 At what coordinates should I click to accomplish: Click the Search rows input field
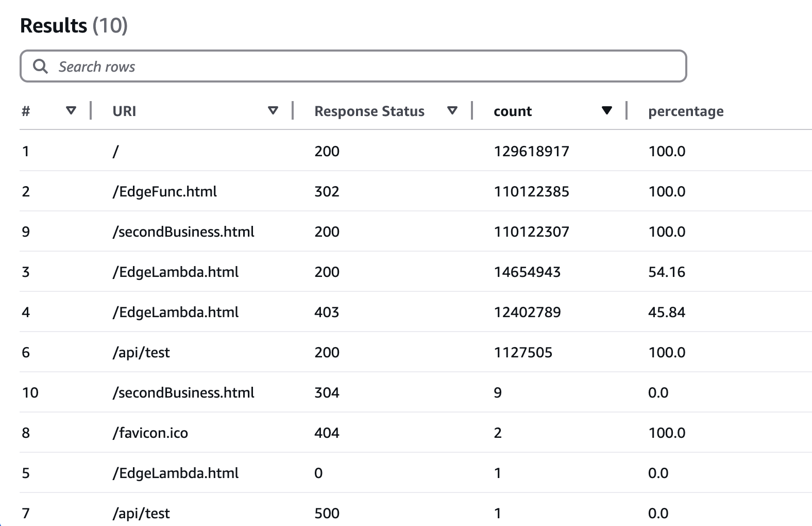pyautogui.click(x=353, y=66)
